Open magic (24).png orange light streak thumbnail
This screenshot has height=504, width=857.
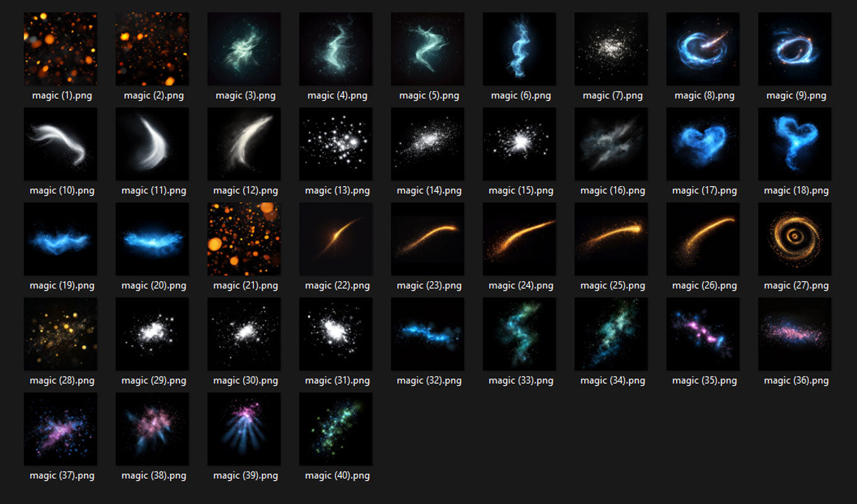click(519, 239)
